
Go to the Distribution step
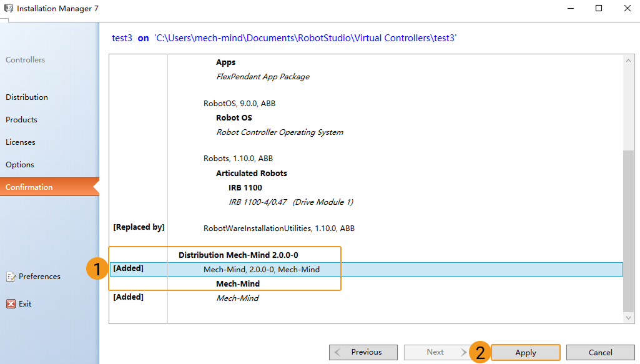pyautogui.click(x=27, y=97)
